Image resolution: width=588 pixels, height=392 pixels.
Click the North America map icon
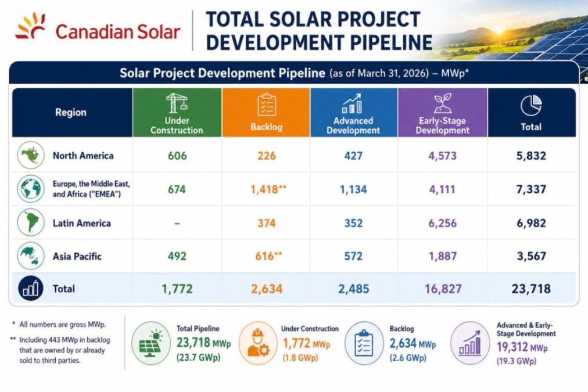pyautogui.click(x=31, y=155)
